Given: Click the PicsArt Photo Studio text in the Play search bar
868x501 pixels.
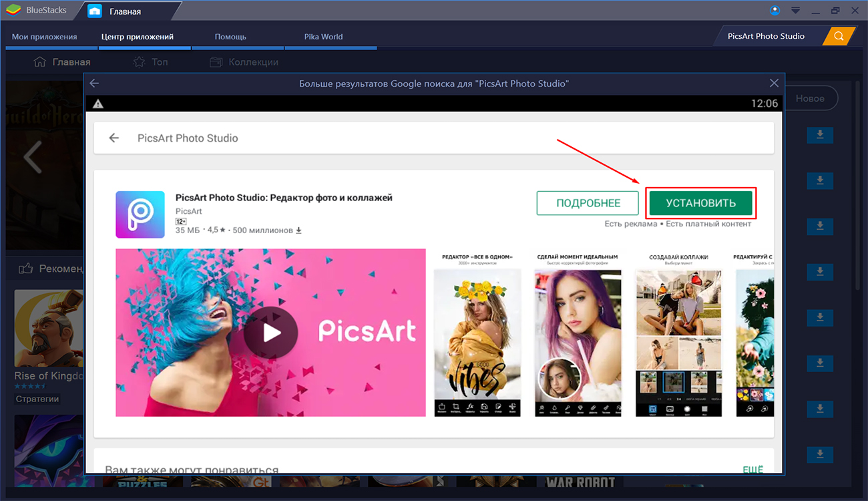Looking at the screenshot, I should (188, 138).
